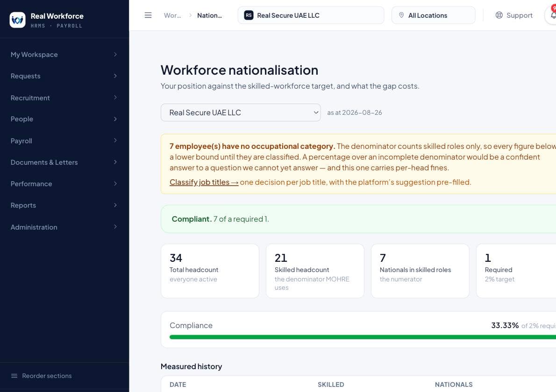Click the Reorder sections button
The image size is (556, 392).
click(x=64, y=376)
